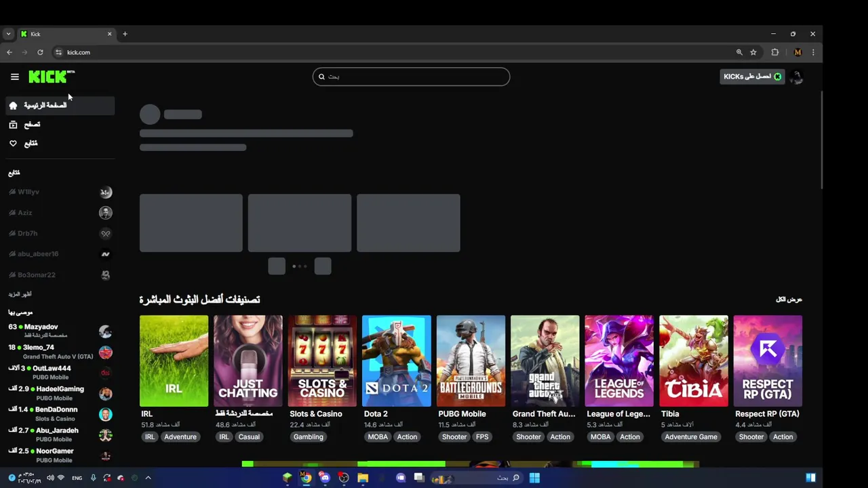The image size is (868, 488).
Task: Click Mazyadov's avatar in the sidebar
Action: [105, 331]
